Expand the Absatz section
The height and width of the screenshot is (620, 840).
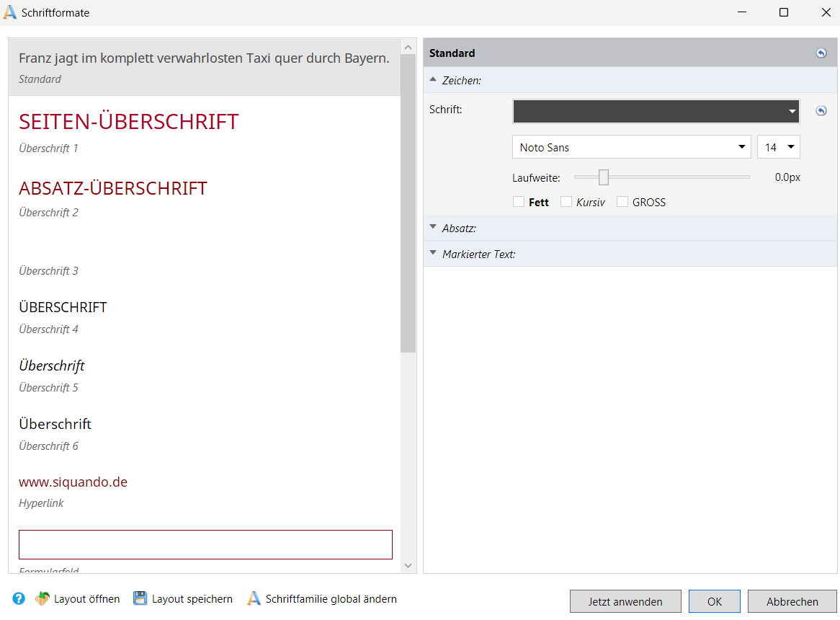pyautogui.click(x=434, y=227)
